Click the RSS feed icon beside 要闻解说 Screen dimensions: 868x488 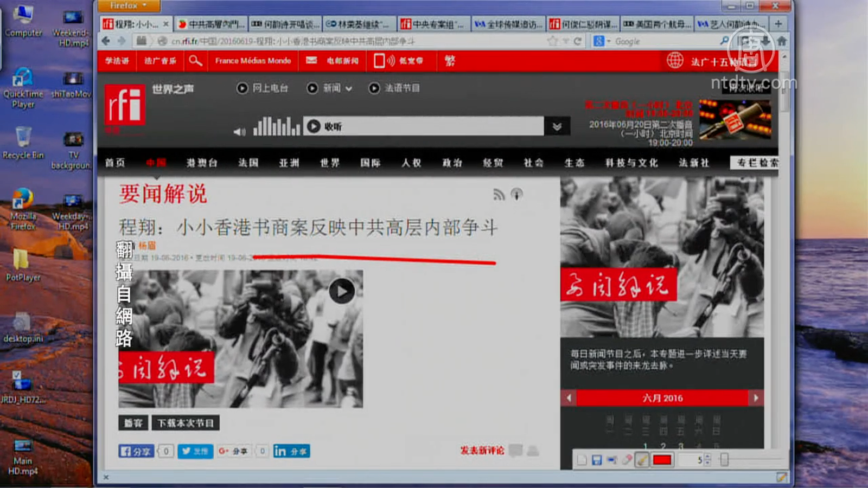[499, 194]
